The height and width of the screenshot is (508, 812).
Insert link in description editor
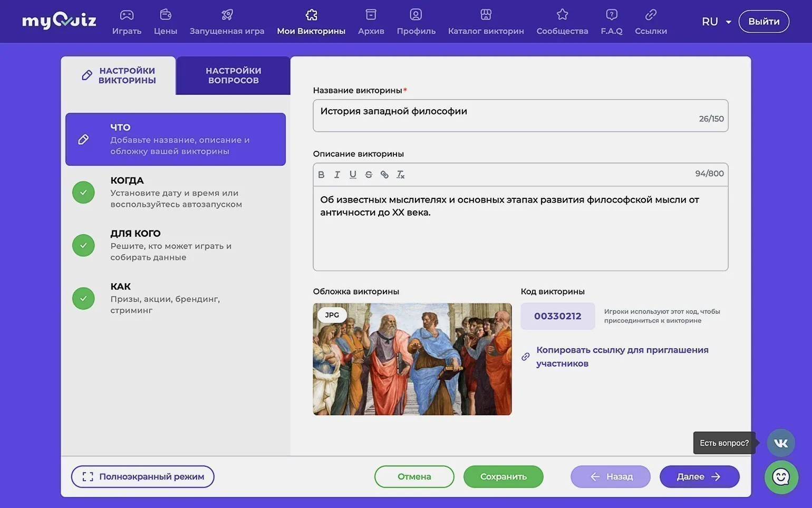point(384,175)
